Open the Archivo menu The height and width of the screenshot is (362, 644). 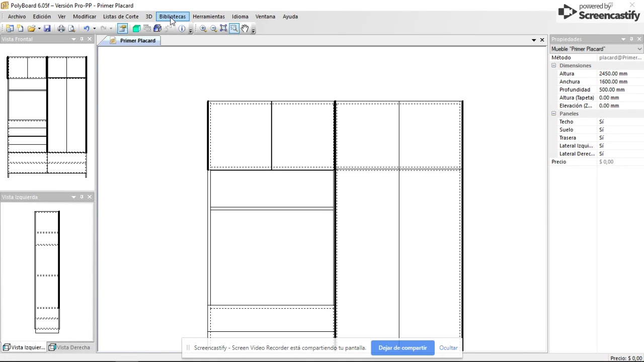(x=17, y=17)
